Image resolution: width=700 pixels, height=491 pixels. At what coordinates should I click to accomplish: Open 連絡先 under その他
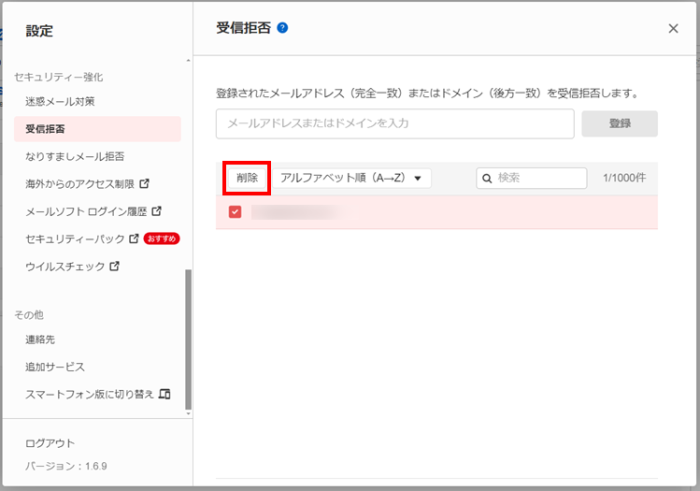(x=42, y=340)
